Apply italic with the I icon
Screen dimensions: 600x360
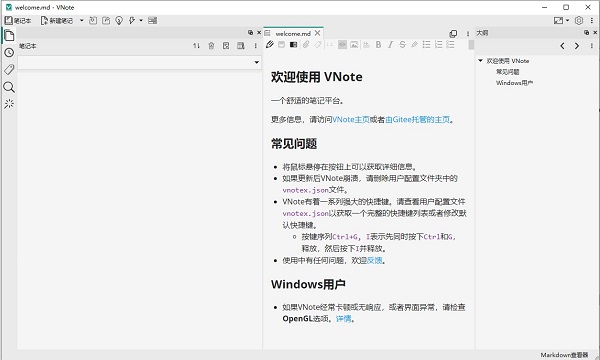(x=390, y=45)
